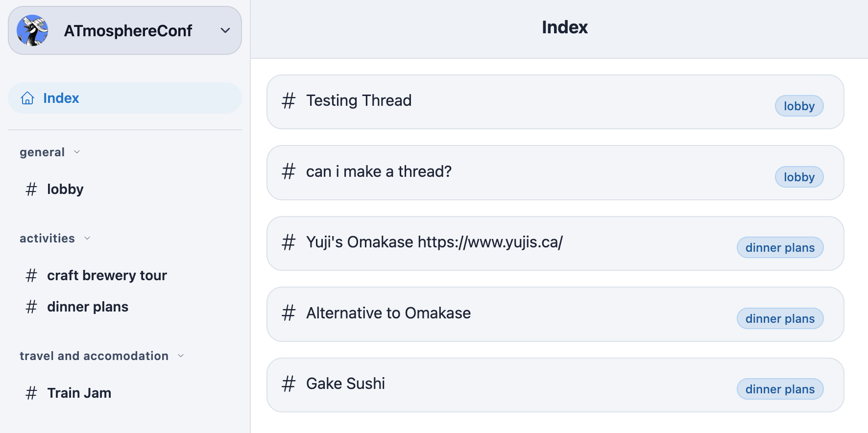
Task: Click dinner plans tag on Yuji's Omakase thread
Action: pos(780,248)
